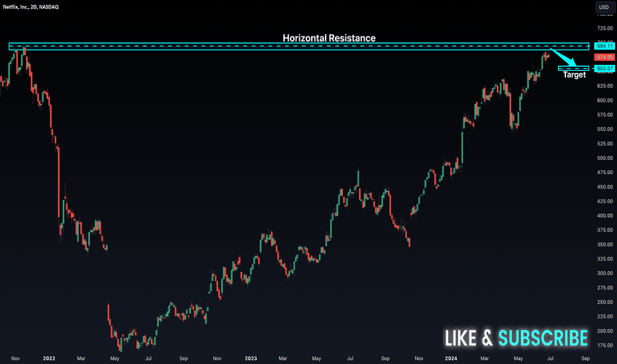617x364 pixels.
Task: Click the 325.00 price axis label
Action: click(x=605, y=259)
